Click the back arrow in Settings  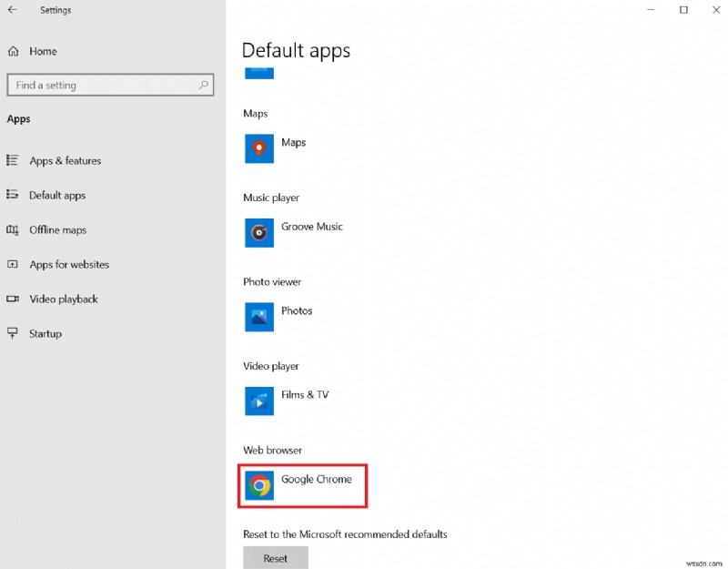pyautogui.click(x=13, y=9)
